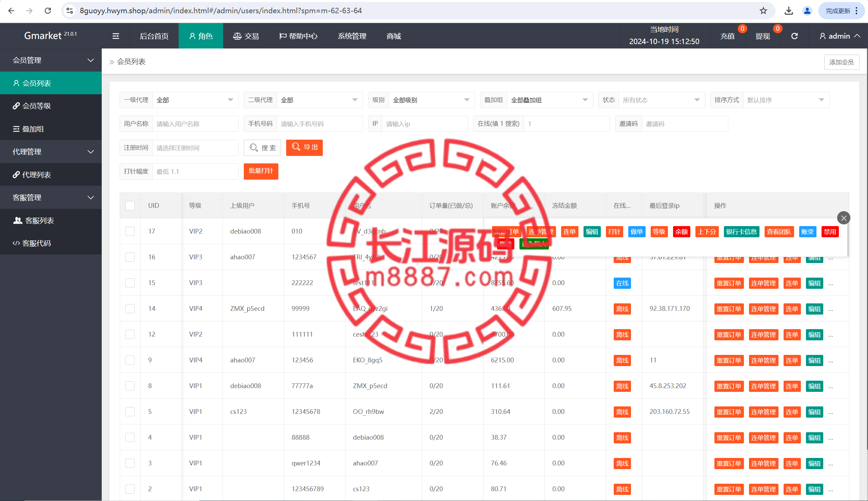The image size is (868, 501).
Task: Open the 二级代理 dropdown
Action: pos(319,100)
